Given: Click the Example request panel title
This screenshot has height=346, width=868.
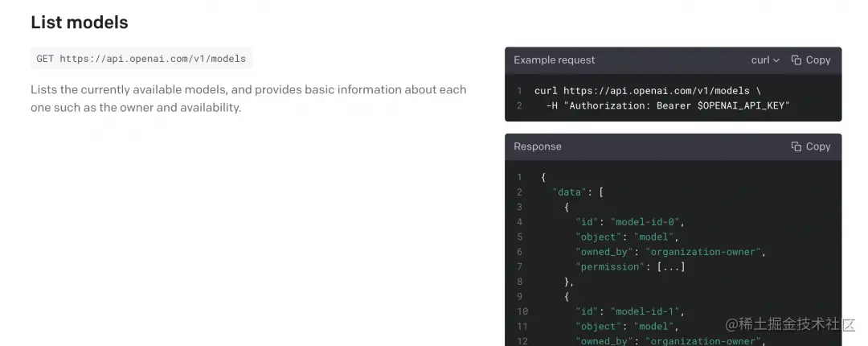Looking at the screenshot, I should 554,60.
